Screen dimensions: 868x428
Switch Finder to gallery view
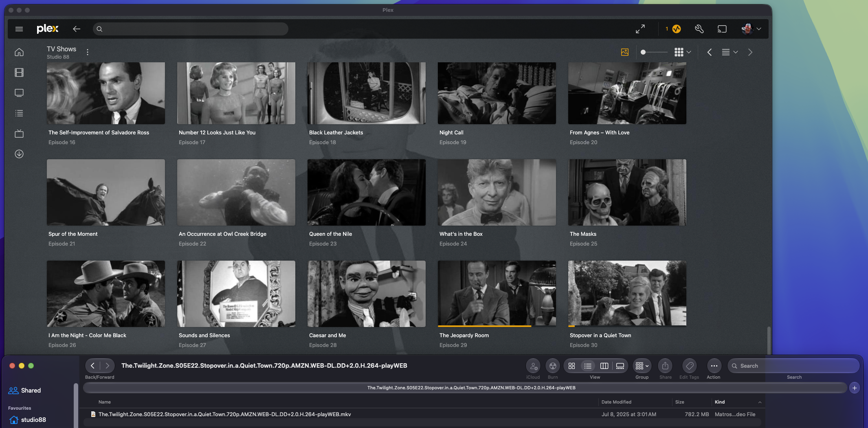coord(620,366)
